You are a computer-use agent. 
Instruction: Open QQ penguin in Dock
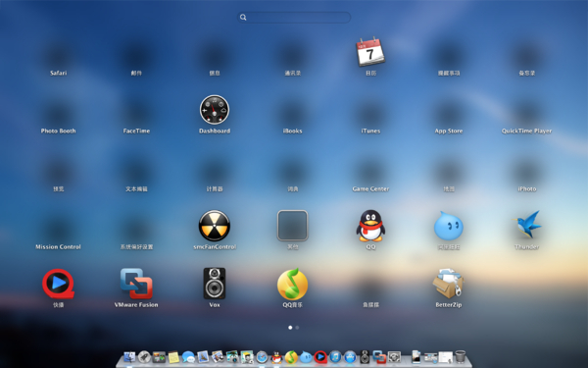[x=276, y=357]
